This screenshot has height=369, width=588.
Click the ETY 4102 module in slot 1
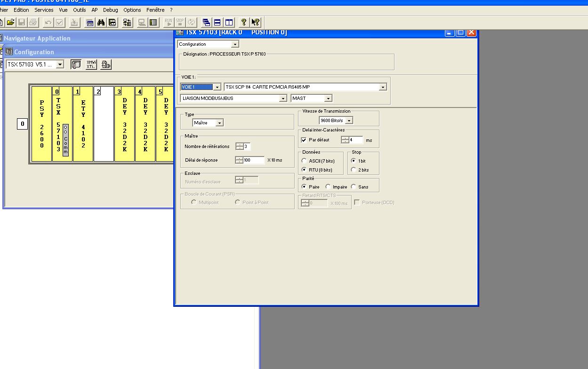pyautogui.click(x=83, y=125)
